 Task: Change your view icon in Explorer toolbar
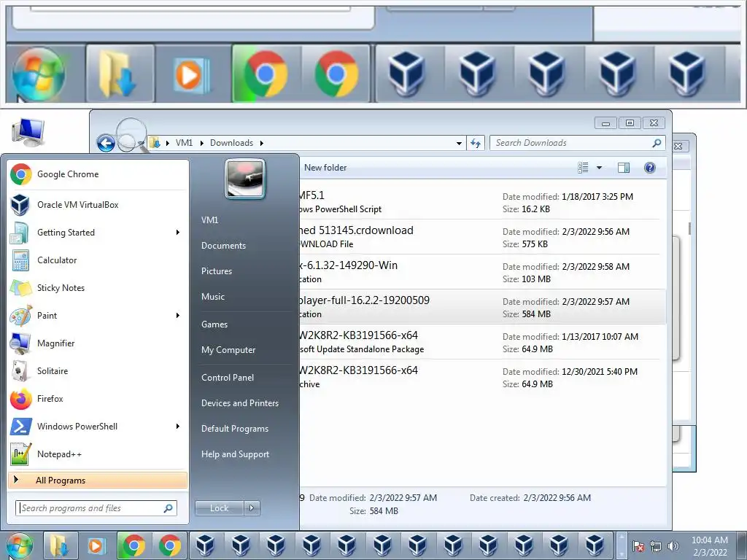click(x=583, y=168)
